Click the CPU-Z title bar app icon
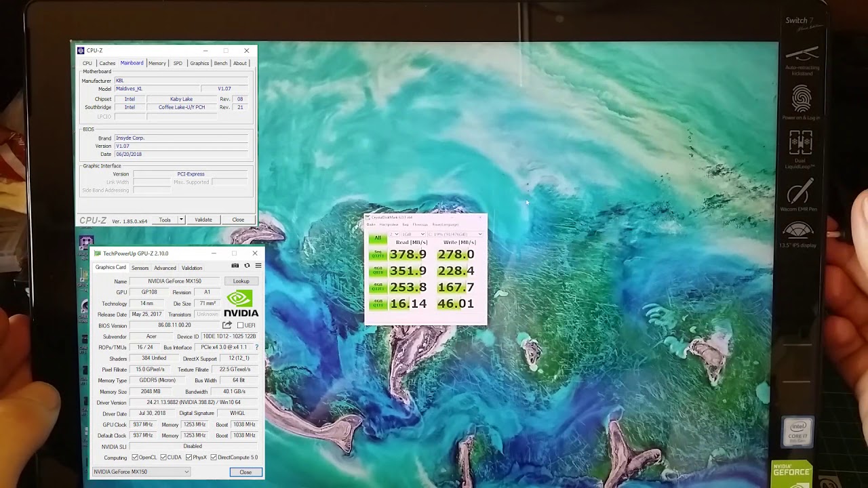Screen dimensions: 868x488 point(81,51)
